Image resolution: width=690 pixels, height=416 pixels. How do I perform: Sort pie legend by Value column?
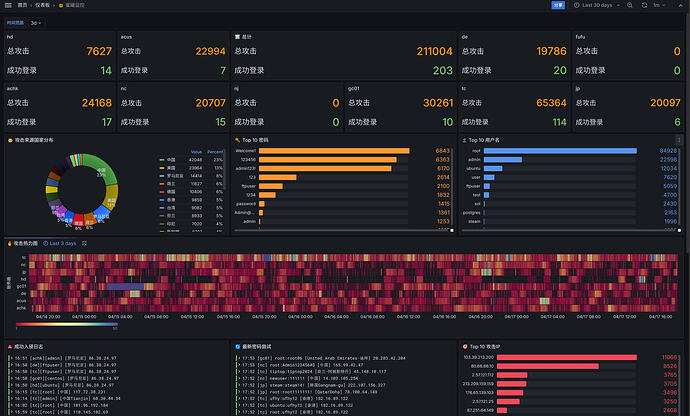point(196,152)
